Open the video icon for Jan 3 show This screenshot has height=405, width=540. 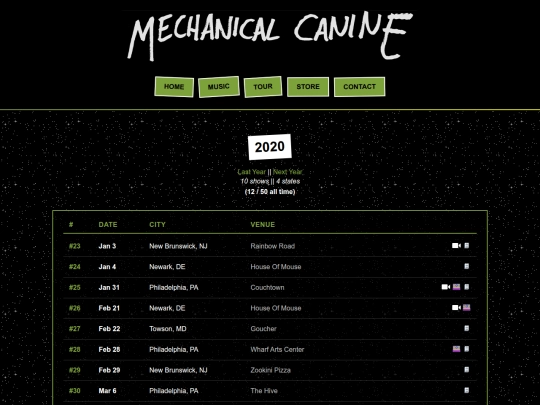[456, 246]
